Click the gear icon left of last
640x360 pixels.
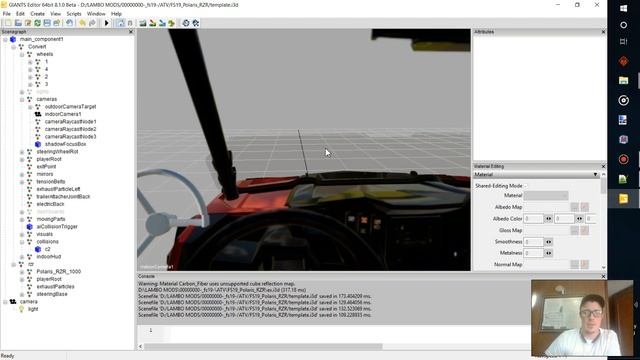click(x=186, y=23)
